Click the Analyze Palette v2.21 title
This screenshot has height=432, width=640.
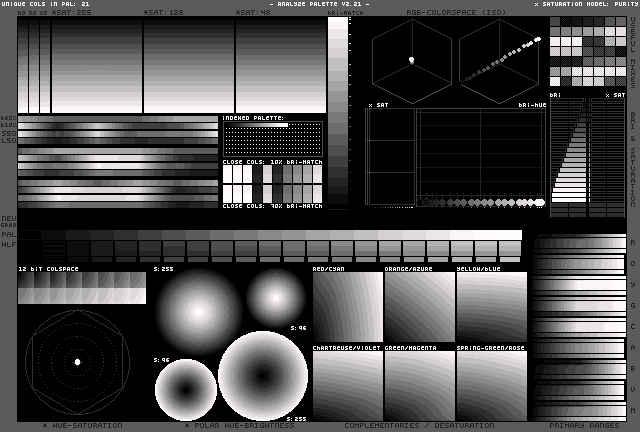click(319, 4)
